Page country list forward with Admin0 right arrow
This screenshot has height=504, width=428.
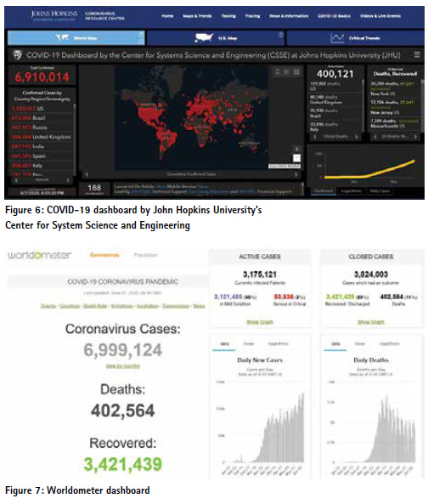[x=68, y=181]
